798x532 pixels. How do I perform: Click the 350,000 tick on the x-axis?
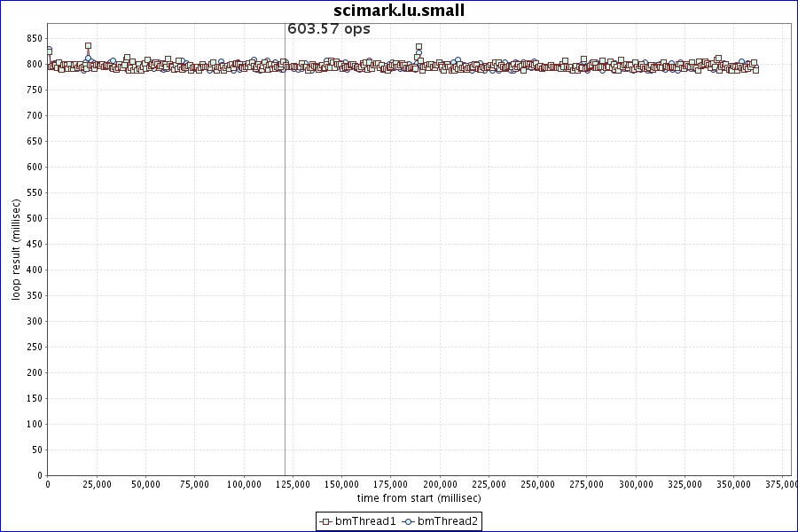[734, 484]
